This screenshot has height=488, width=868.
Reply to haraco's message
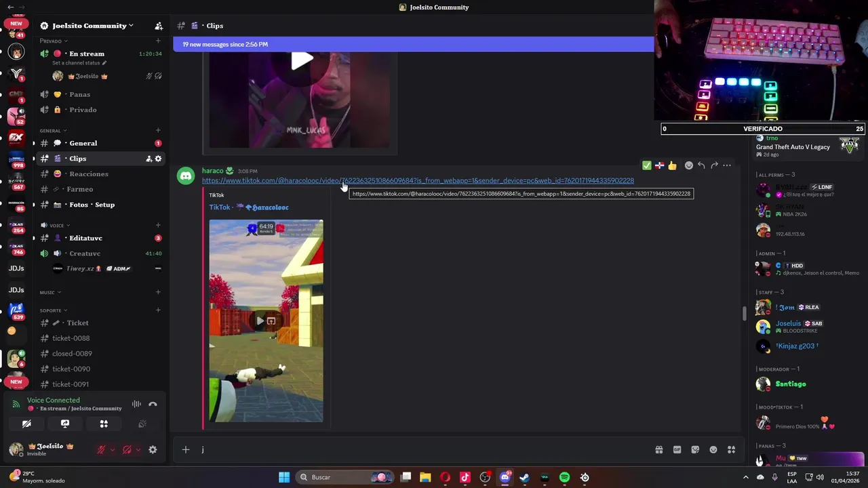click(701, 165)
